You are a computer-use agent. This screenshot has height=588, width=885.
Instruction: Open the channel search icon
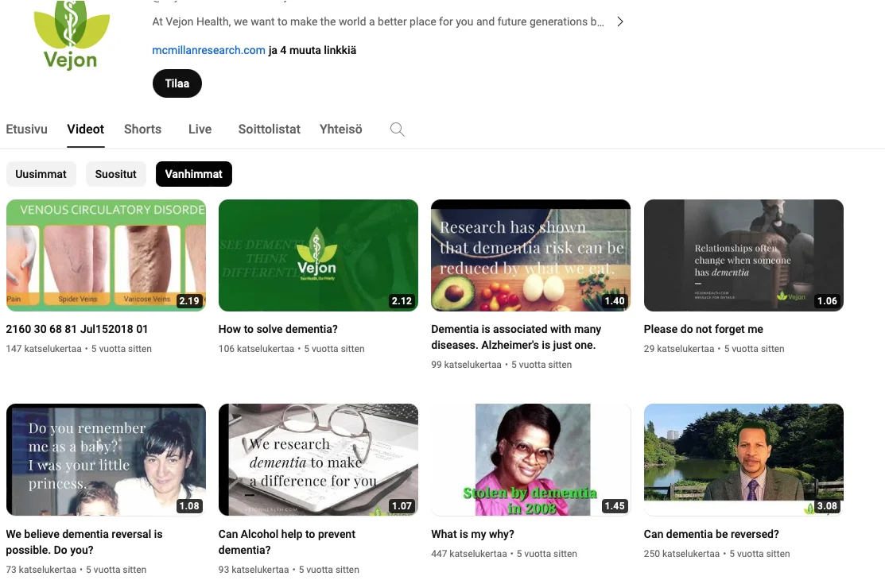point(397,129)
